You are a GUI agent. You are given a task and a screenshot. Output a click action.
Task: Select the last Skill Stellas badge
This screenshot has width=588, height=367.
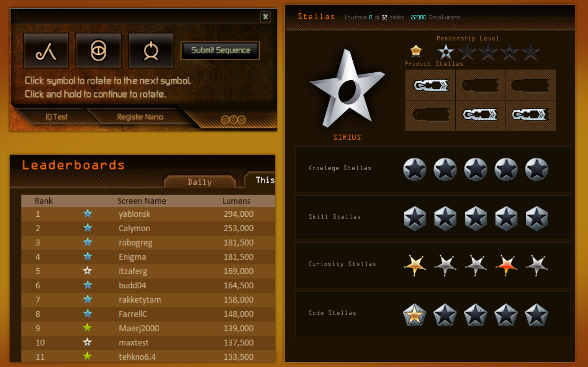pyautogui.click(x=536, y=218)
